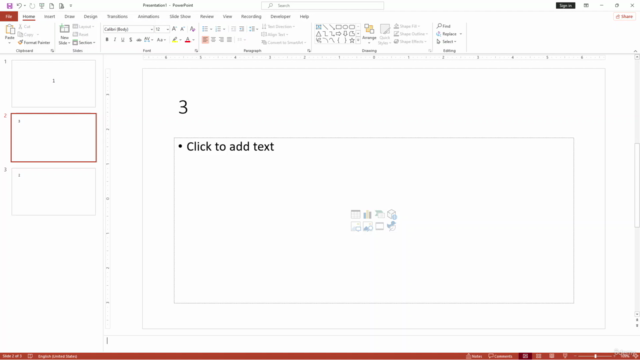This screenshot has height=360, width=640.
Task: Toggle Notes pane from status bar
Action: tap(474, 356)
